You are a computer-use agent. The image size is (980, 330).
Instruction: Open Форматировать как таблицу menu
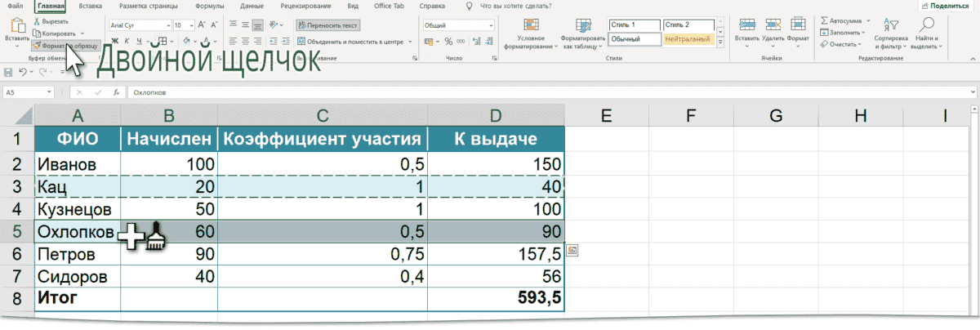(583, 33)
